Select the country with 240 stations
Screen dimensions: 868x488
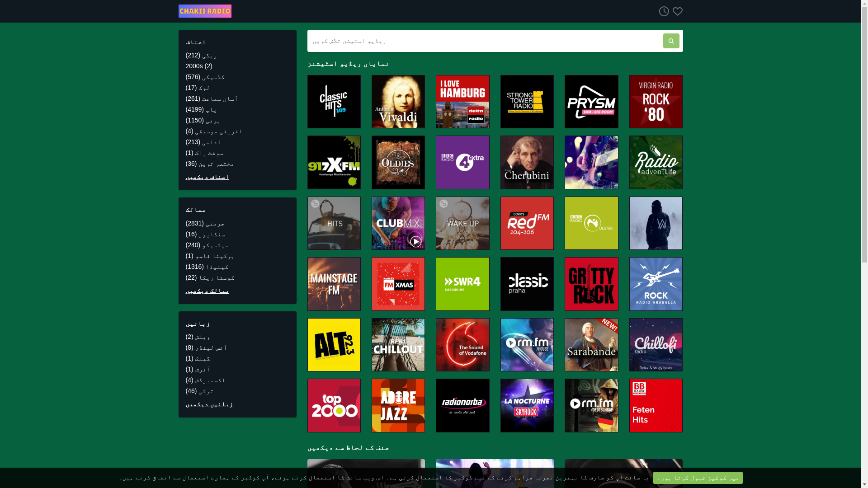(207, 245)
